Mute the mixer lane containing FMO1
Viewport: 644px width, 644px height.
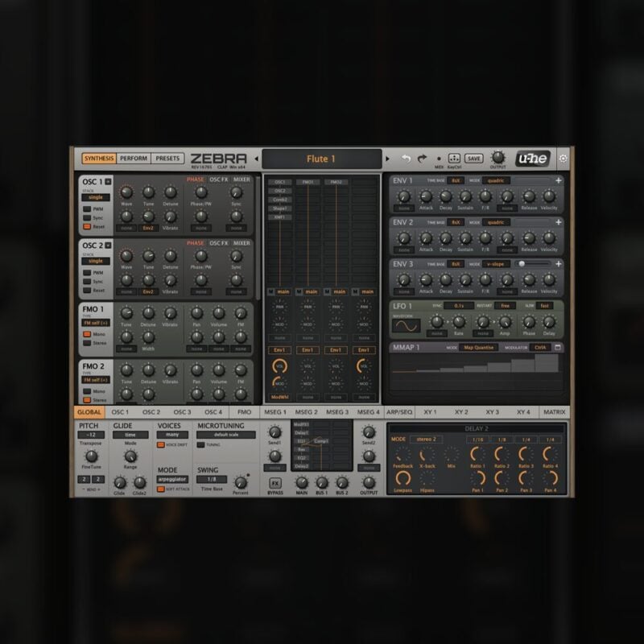[299, 291]
